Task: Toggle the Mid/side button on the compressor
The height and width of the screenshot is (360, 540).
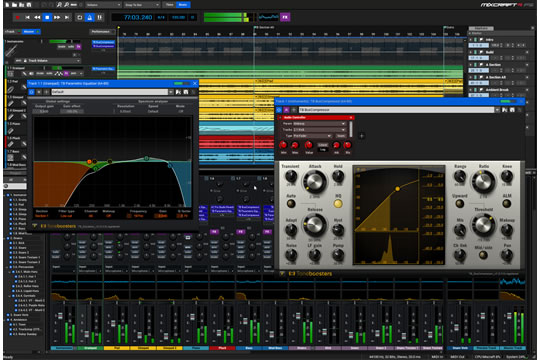Action: tap(483, 255)
